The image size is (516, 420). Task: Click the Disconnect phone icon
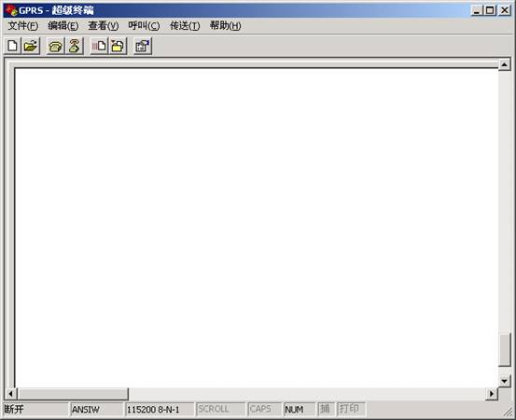pos(75,46)
